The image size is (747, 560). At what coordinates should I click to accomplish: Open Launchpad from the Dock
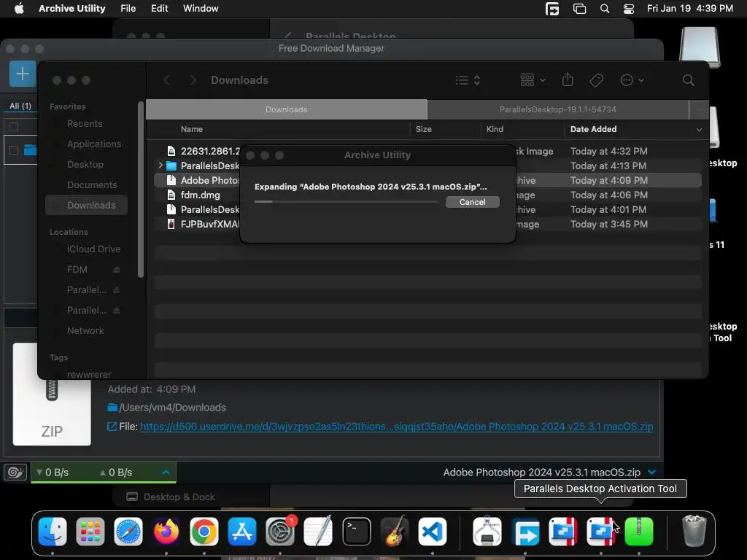[90, 532]
